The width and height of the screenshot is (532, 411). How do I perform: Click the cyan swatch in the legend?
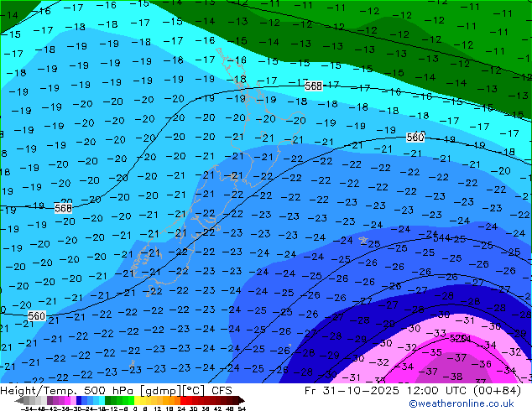[102, 400]
